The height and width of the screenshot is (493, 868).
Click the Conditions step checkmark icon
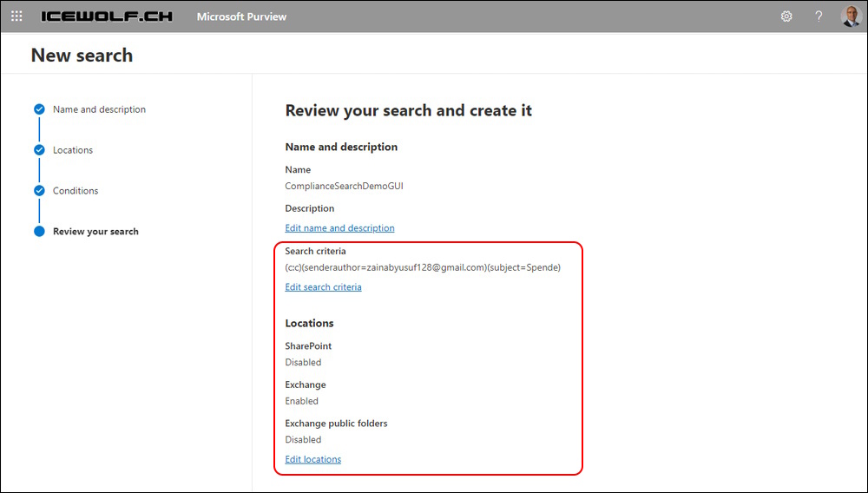tap(39, 191)
